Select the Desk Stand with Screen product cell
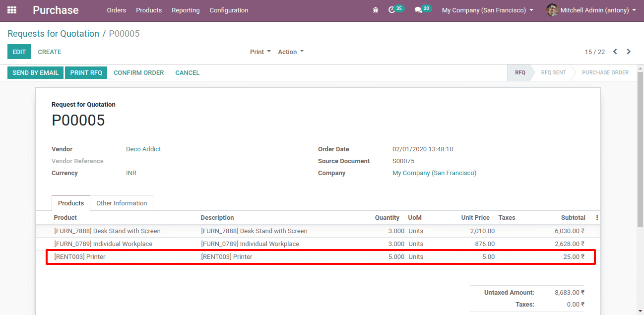This screenshot has height=315, width=644. pyautogui.click(x=107, y=231)
